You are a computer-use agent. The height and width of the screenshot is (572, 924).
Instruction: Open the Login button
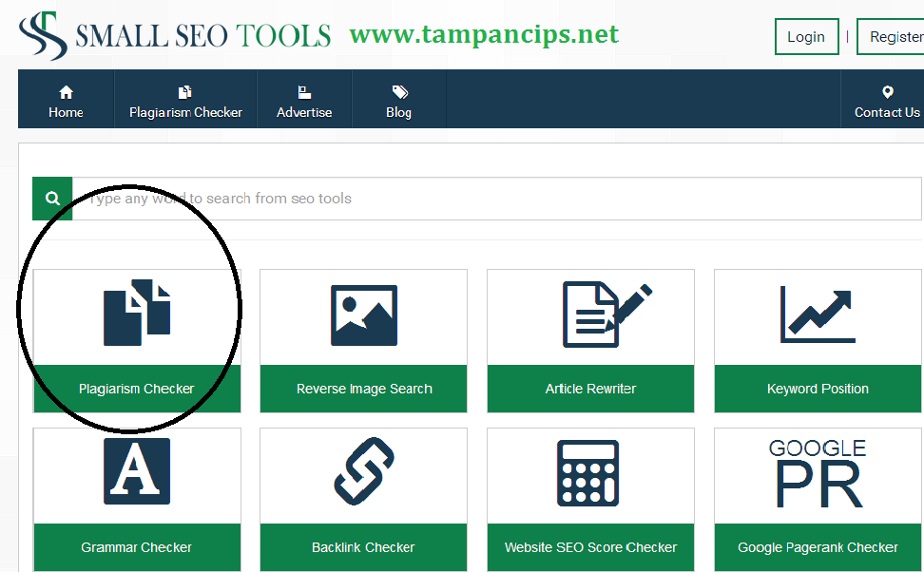806,36
